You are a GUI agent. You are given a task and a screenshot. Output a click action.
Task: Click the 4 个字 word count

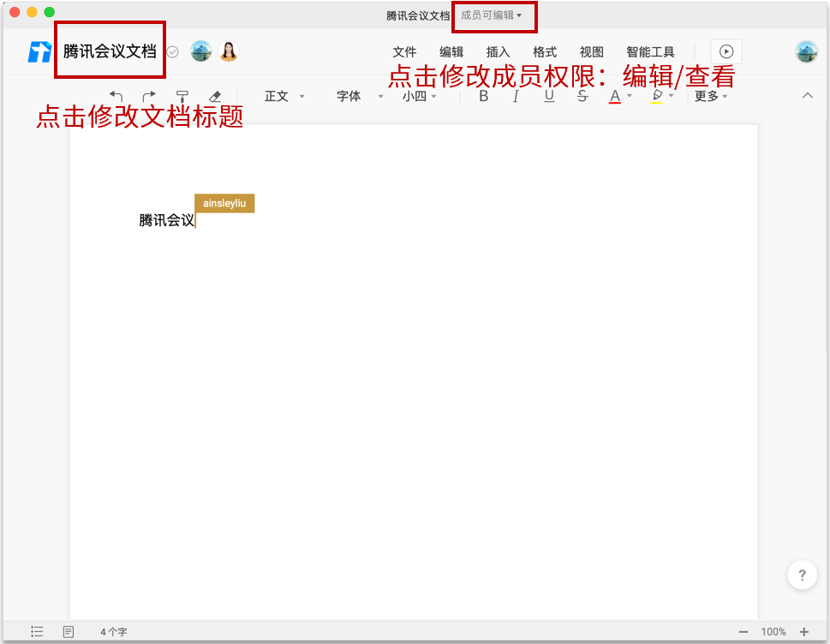tap(114, 632)
